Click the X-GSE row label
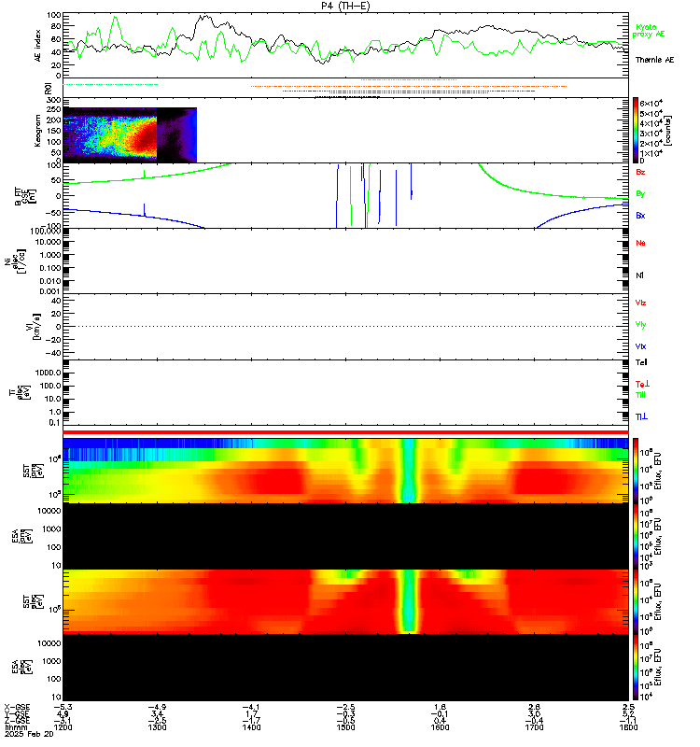700x747 pixels. point(17,707)
